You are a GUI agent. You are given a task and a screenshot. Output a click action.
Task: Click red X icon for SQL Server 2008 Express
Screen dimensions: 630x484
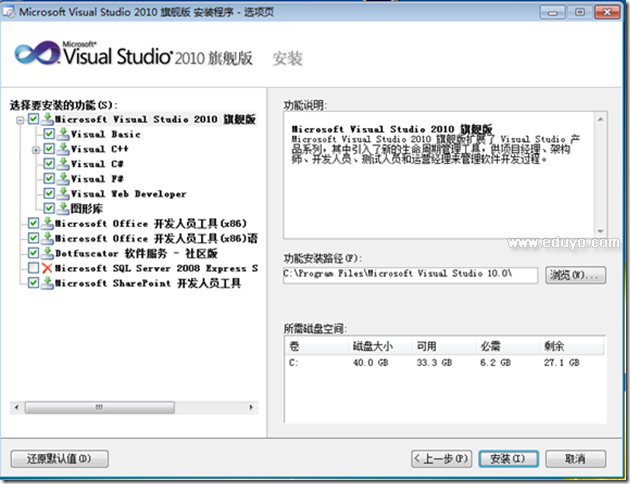pyautogui.click(x=47, y=269)
